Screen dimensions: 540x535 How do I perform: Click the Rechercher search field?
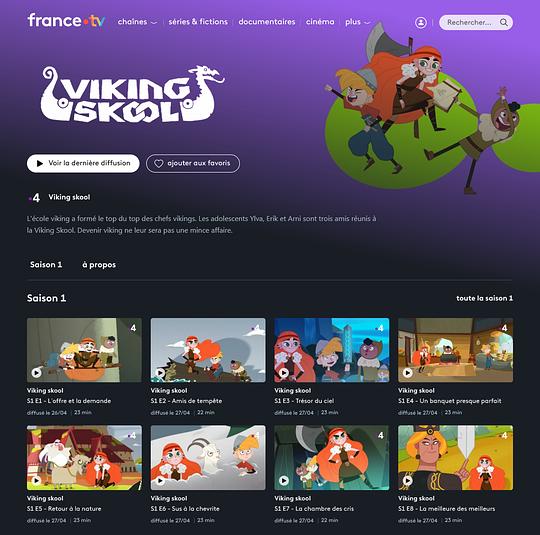point(476,22)
